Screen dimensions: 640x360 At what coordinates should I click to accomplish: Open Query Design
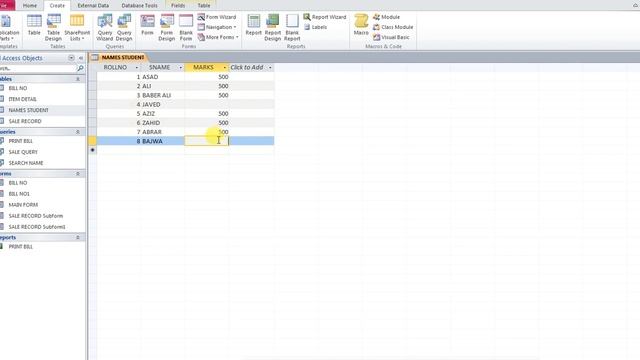point(124,27)
